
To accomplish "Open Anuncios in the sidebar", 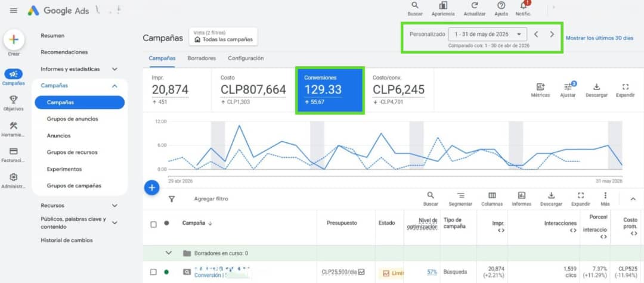I will click(58, 136).
